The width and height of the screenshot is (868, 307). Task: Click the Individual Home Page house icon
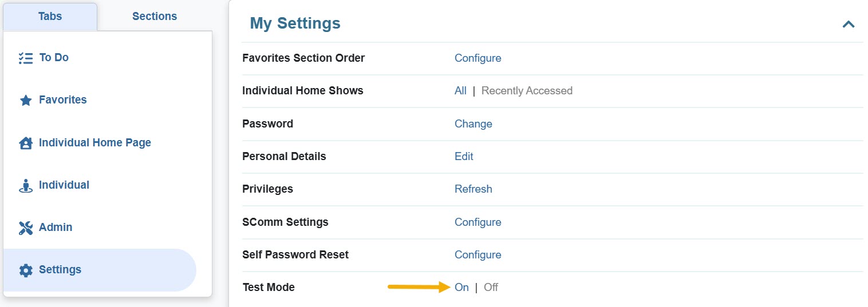coord(26,143)
